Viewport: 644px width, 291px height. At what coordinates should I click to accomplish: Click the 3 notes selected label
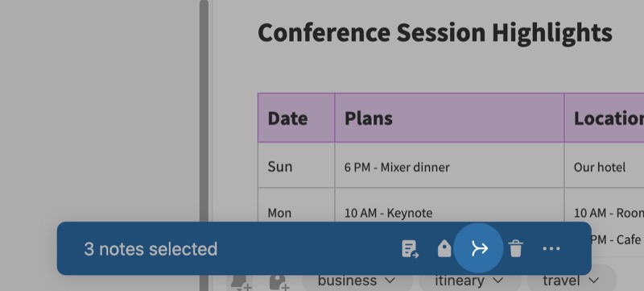click(151, 249)
